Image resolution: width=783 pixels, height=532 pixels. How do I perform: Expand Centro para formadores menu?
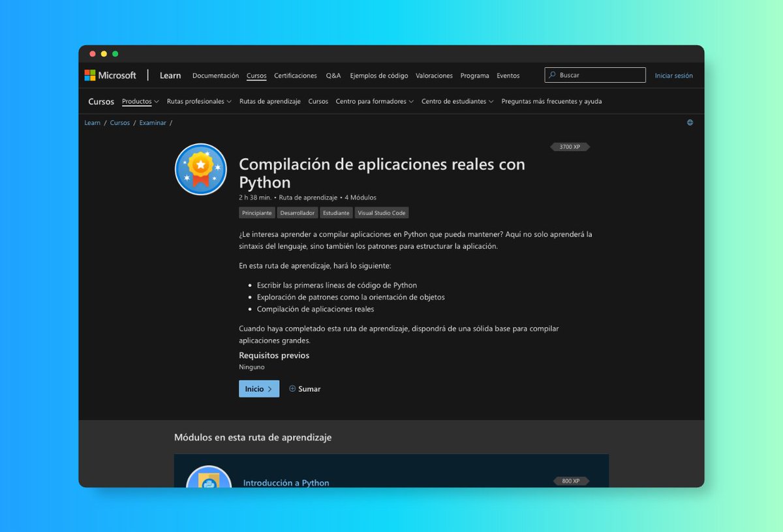(x=375, y=102)
